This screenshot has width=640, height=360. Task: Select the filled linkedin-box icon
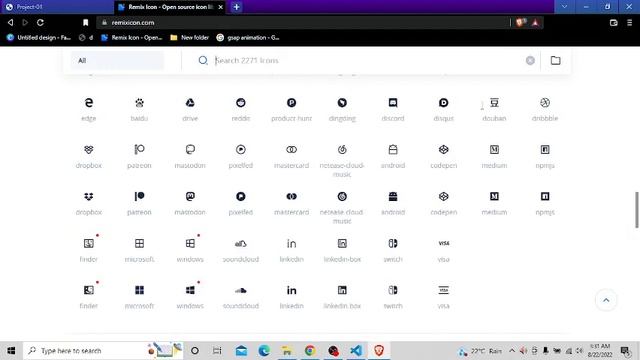pos(342,290)
